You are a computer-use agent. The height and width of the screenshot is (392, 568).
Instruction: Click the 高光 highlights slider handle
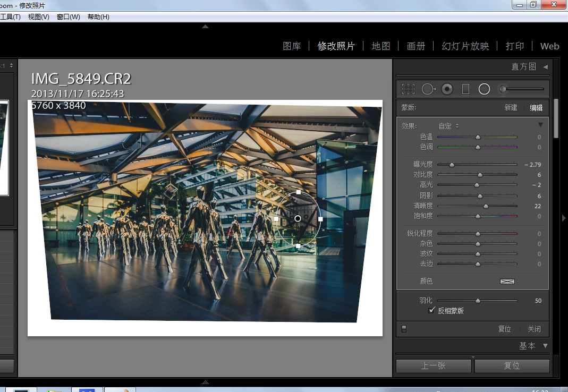[477, 185]
